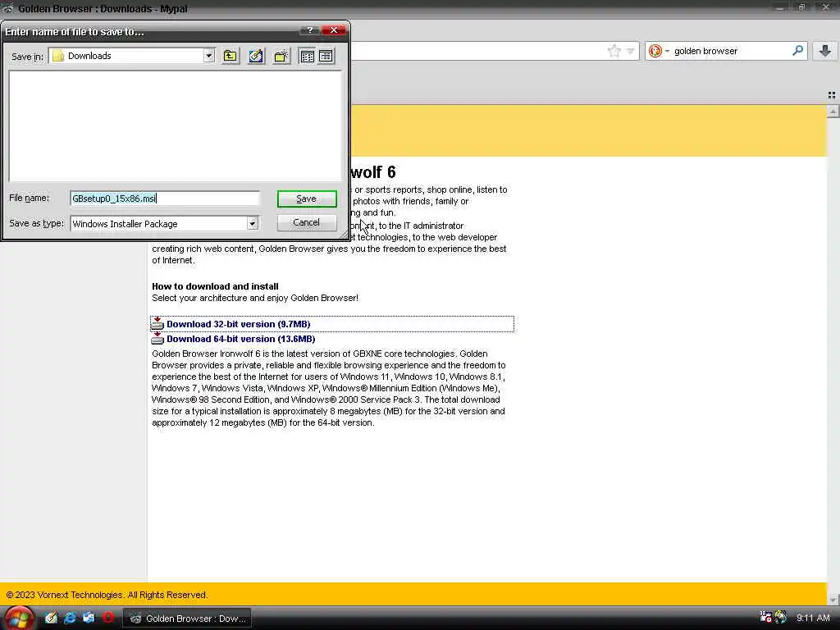
Task: Go up one folder level in save dialog
Action: 231,56
